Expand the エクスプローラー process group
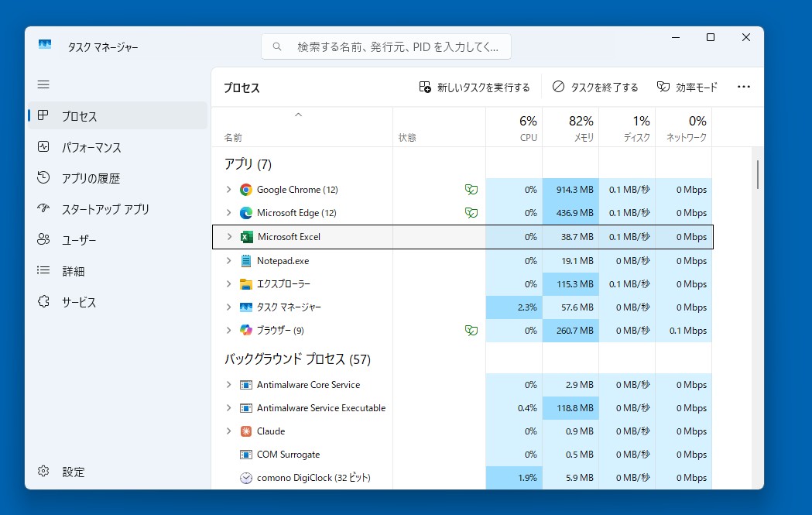Screen dimensions: 812x515 [228, 284]
